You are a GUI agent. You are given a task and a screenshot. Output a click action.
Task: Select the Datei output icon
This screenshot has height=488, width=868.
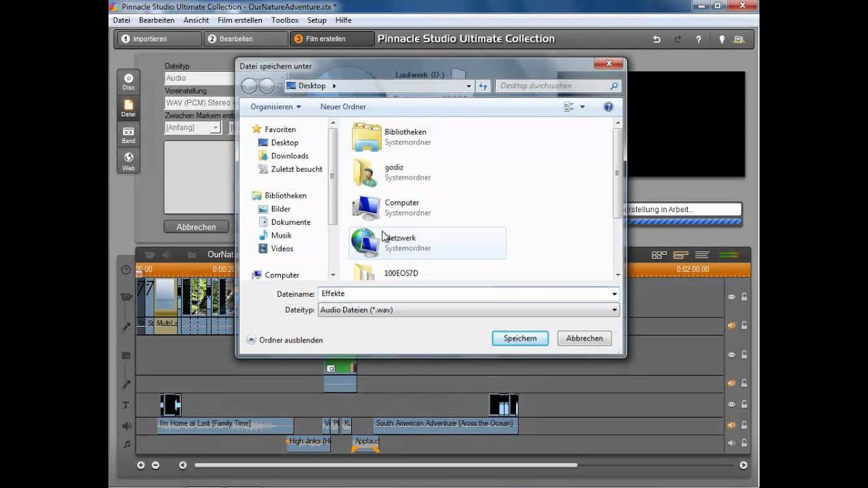(x=128, y=108)
